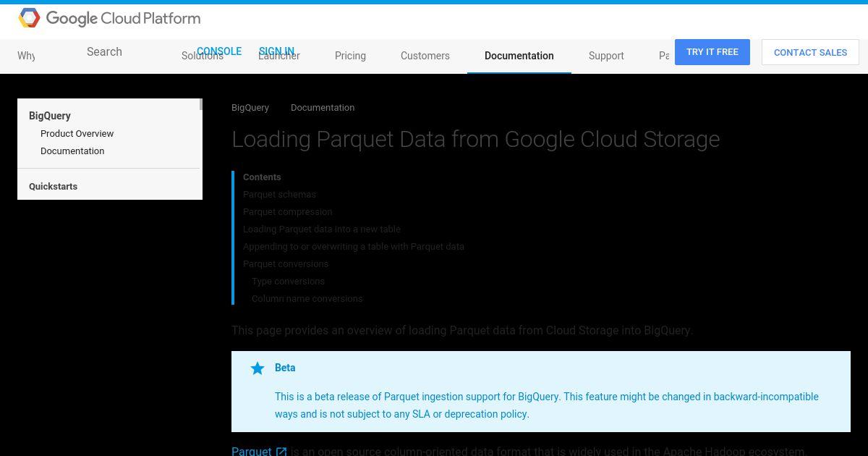868x456 pixels.
Task: Open Quickstarts section in the sidebar
Action: [53, 186]
